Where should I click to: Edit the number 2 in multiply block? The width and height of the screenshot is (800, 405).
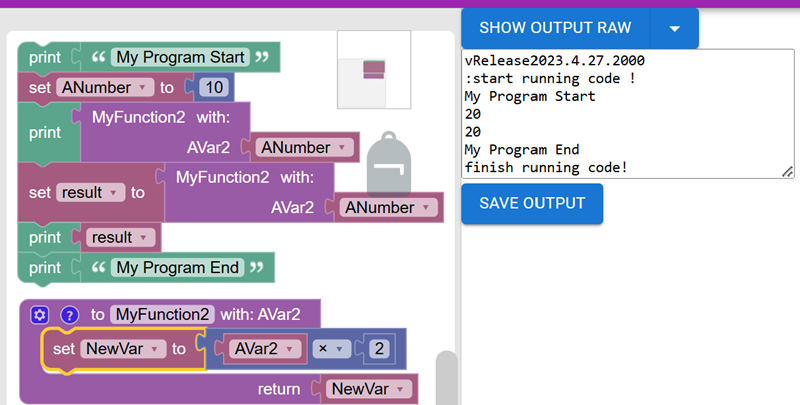[379, 349]
